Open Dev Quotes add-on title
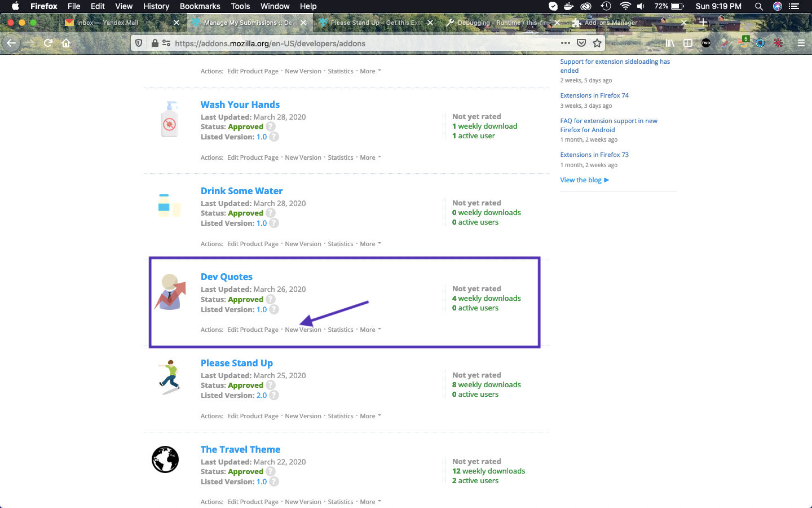Image resolution: width=812 pixels, height=508 pixels. (x=227, y=277)
